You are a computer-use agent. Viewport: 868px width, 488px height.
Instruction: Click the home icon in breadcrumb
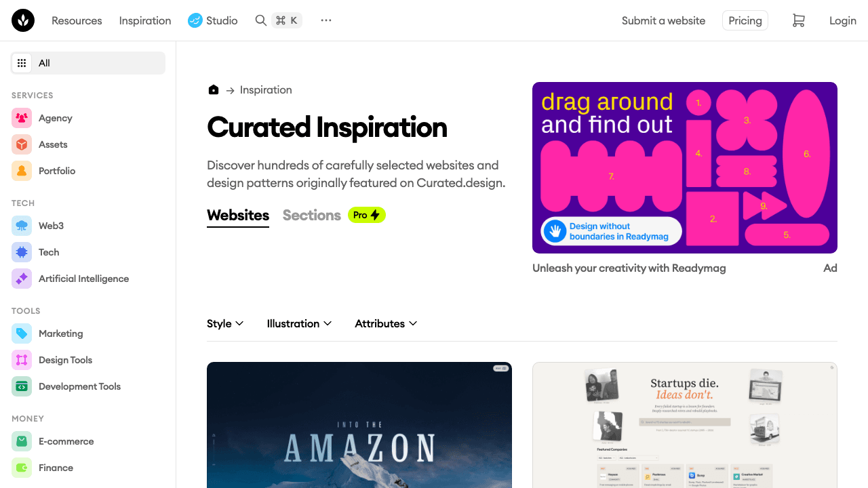(x=214, y=89)
